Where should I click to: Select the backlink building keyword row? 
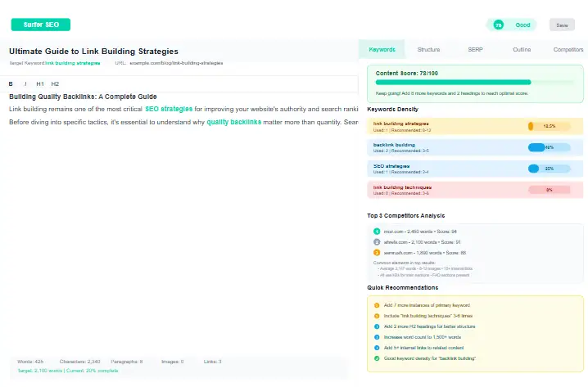[x=475, y=147]
